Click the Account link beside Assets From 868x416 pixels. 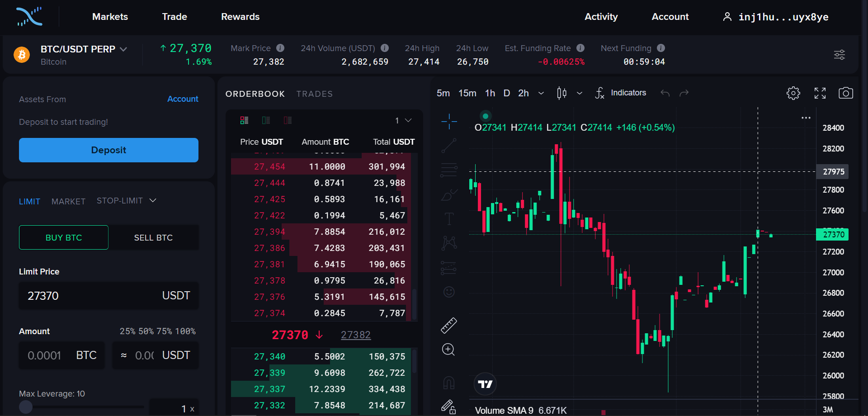(183, 99)
